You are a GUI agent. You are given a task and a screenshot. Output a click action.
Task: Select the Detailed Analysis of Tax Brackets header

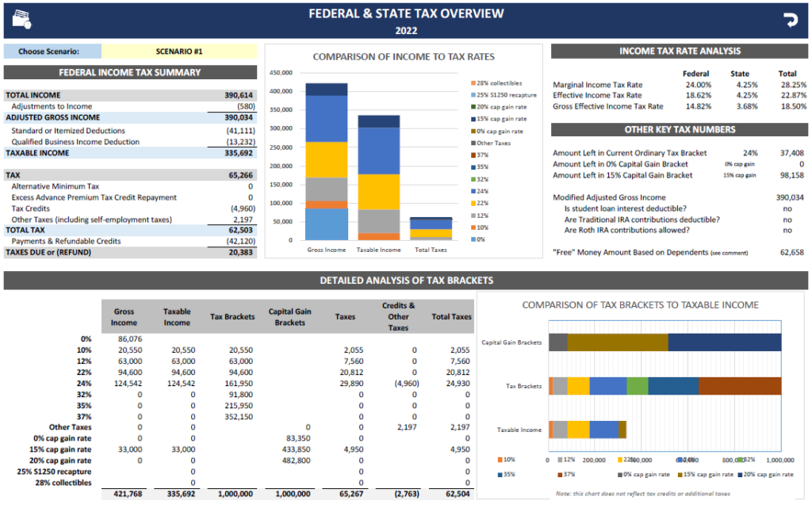click(406, 280)
